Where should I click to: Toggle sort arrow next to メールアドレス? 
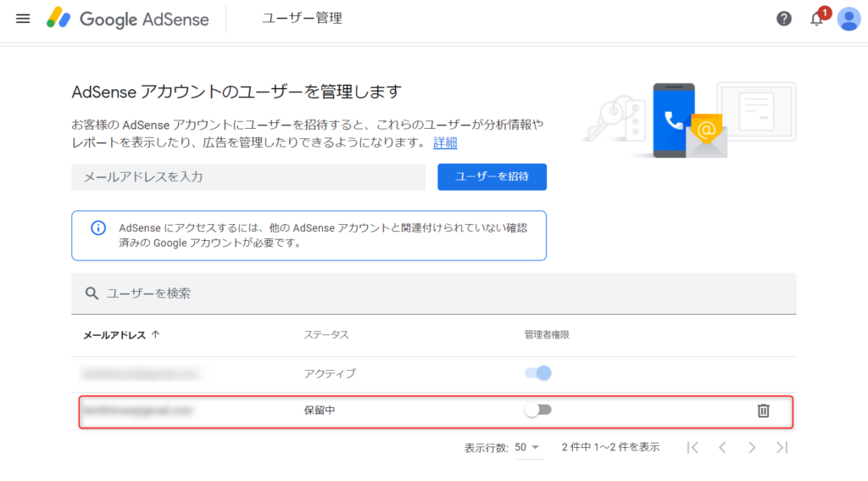[156, 334]
